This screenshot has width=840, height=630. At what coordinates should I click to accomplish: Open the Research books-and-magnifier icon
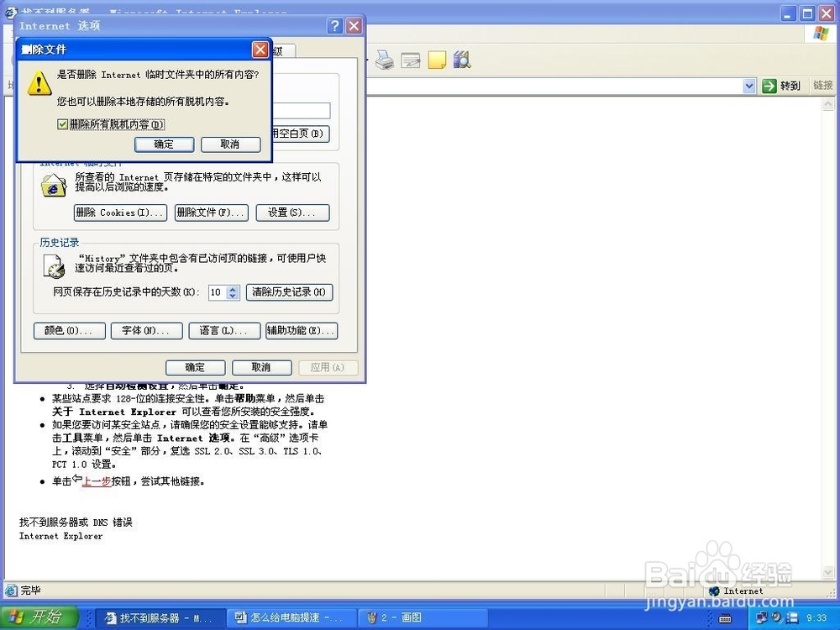click(x=462, y=60)
